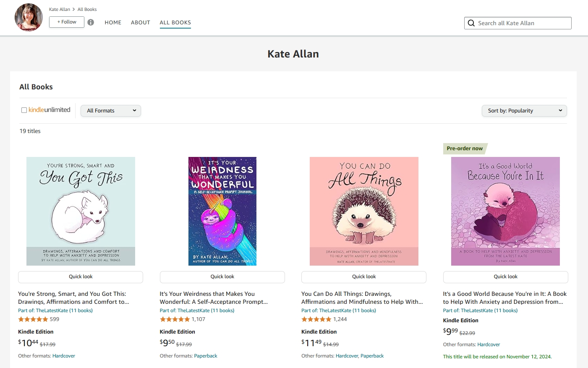Click the star rating with 599 reviews
The width and height of the screenshot is (588, 368).
[x=33, y=319]
